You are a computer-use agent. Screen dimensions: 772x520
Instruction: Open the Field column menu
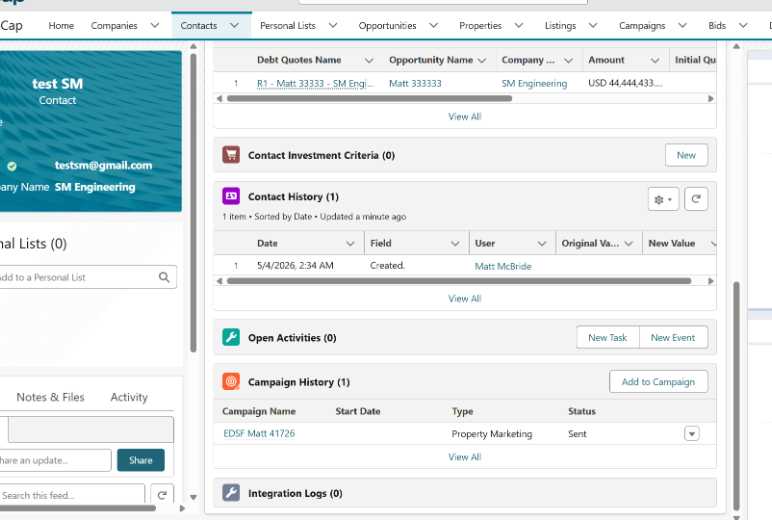pos(455,244)
